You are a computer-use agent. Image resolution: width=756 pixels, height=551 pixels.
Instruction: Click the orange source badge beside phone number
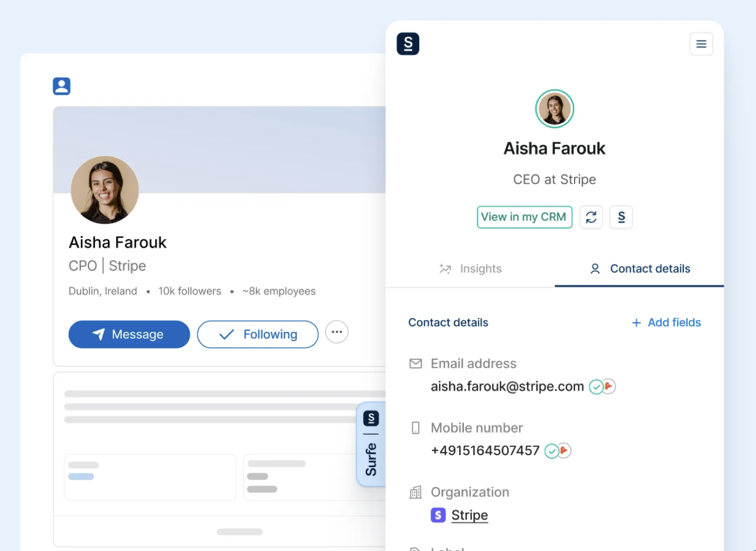click(x=565, y=450)
